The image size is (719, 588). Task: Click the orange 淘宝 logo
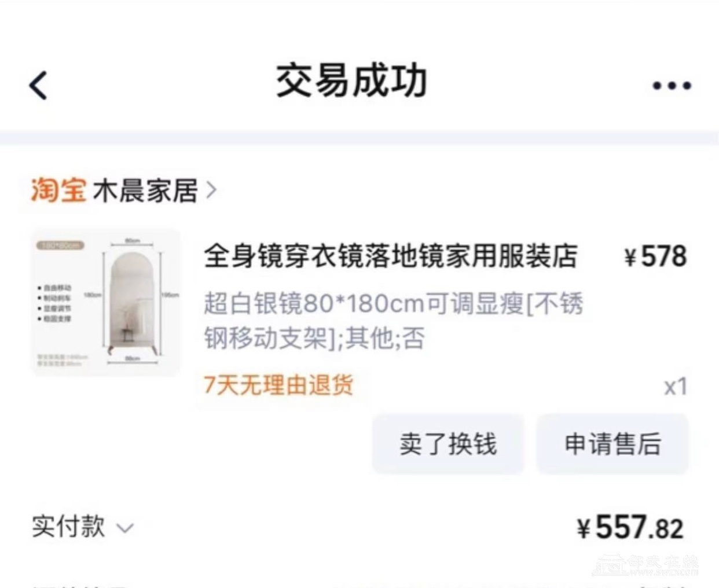58,190
